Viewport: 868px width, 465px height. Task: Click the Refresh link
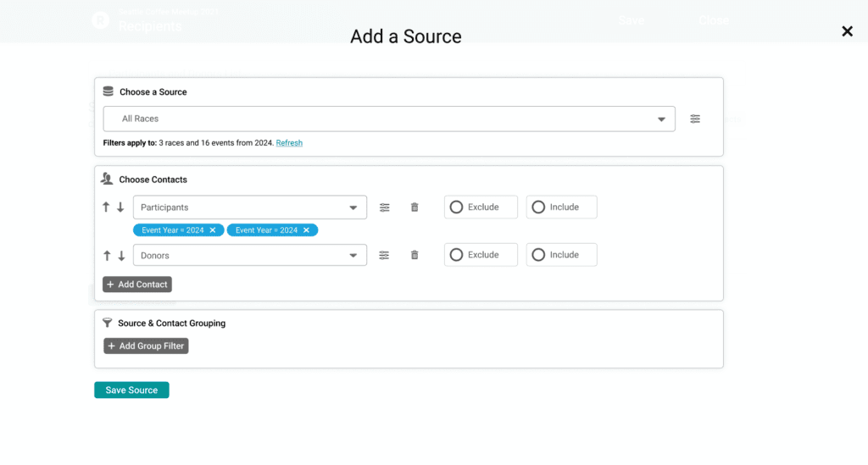(x=289, y=143)
